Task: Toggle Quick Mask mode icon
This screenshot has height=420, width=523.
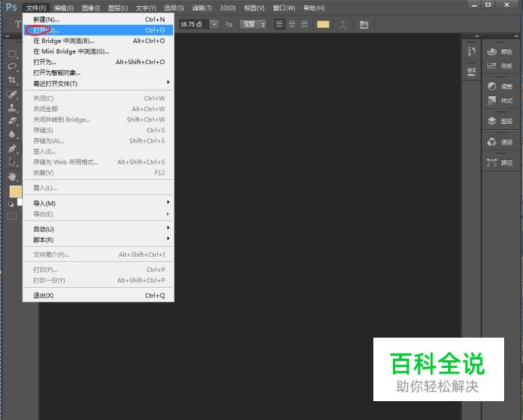Action: pyautogui.click(x=11, y=216)
